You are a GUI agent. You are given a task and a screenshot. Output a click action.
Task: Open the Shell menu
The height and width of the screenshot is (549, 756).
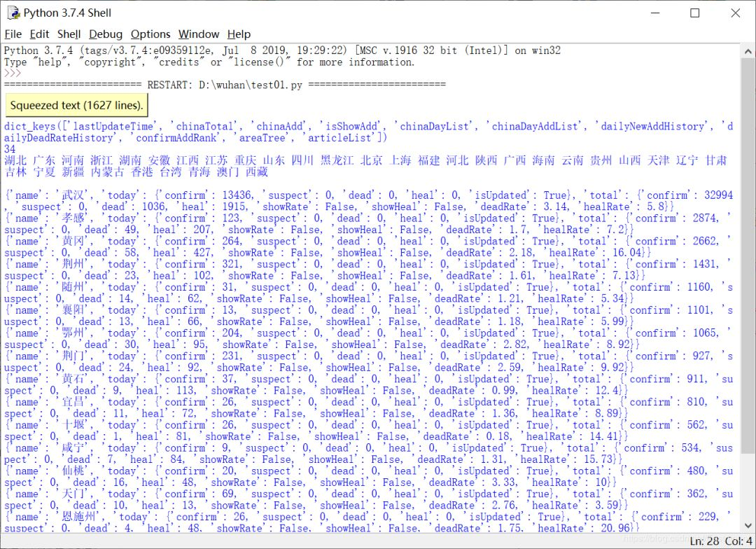(69, 34)
